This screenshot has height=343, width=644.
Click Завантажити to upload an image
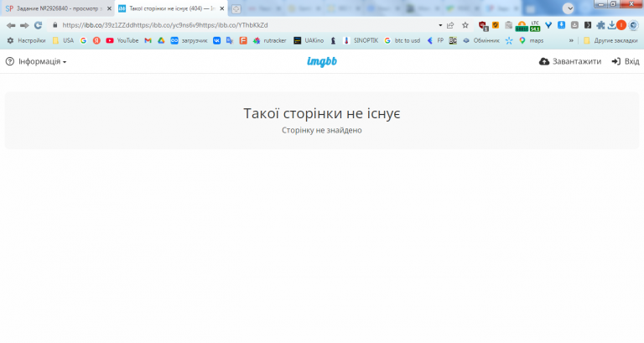pos(570,61)
